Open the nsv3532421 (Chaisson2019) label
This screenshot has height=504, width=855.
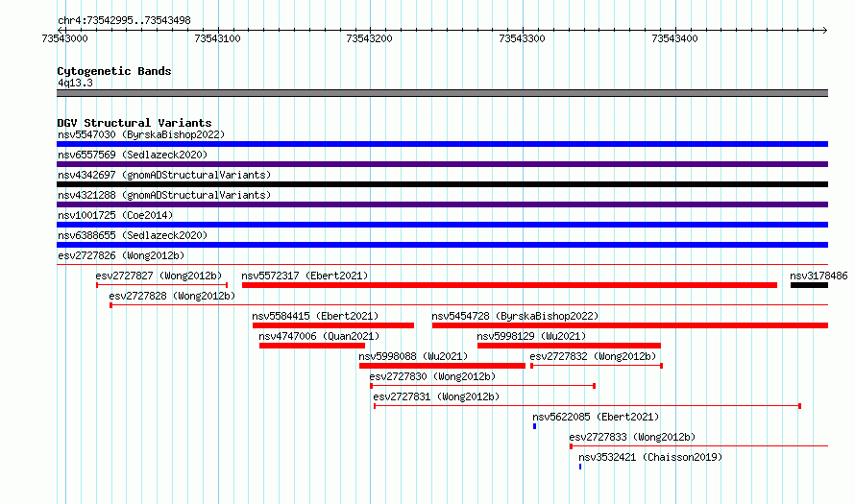pyautogui.click(x=650, y=457)
